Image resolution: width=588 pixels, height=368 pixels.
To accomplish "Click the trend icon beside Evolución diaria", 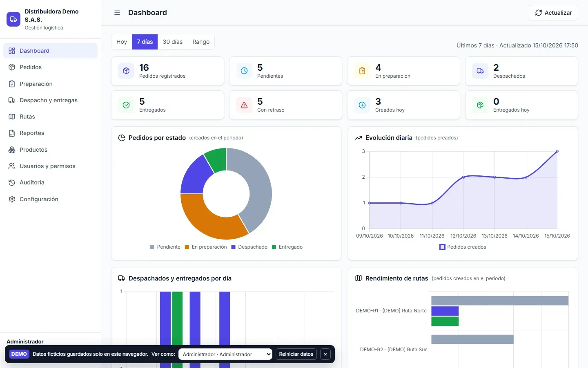I will (359, 138).
